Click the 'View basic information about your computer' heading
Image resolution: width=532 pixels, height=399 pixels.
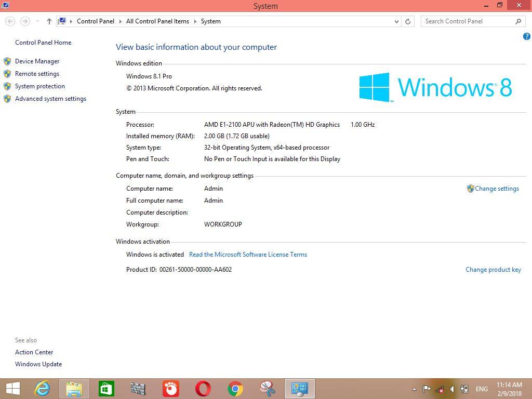click(196, 47)
